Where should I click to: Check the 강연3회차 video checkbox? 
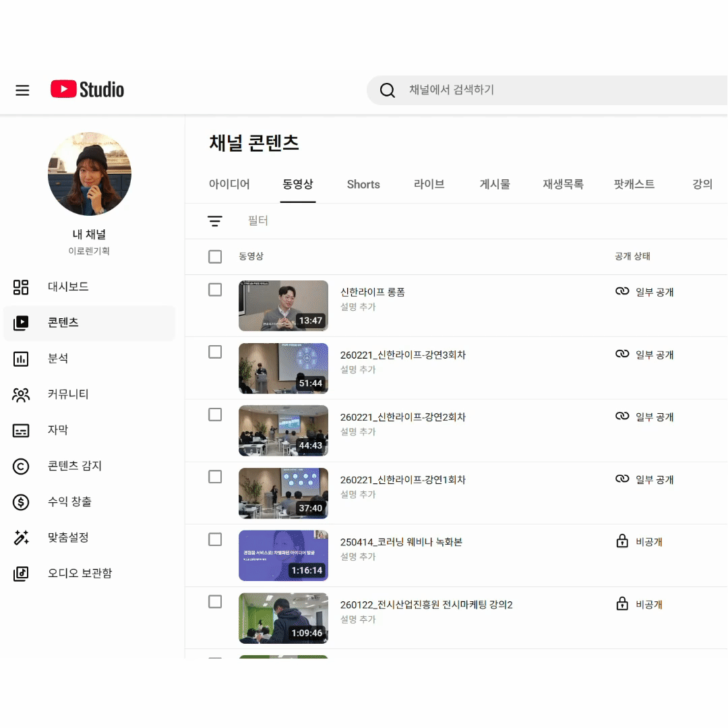[x=215, y=352]
